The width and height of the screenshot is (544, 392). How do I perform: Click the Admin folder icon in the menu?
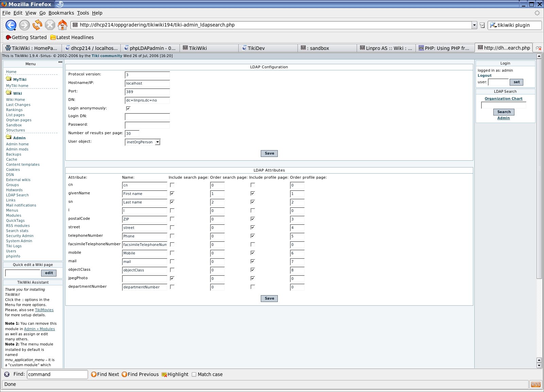(9, 137)
